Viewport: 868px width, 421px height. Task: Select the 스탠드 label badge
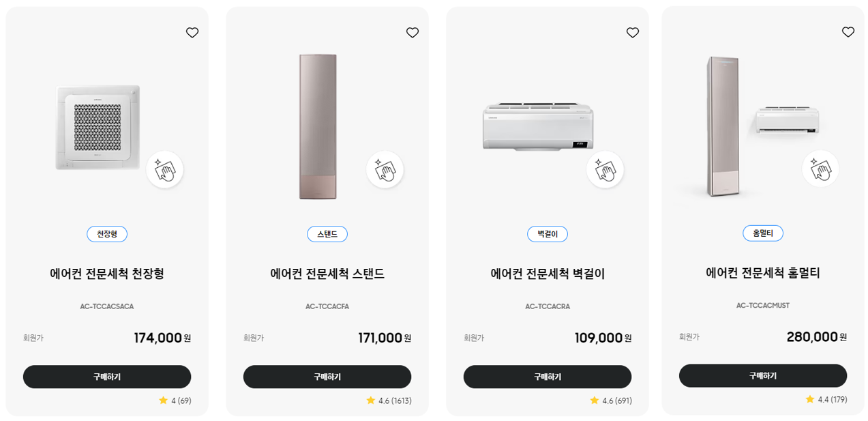[327, 233]
